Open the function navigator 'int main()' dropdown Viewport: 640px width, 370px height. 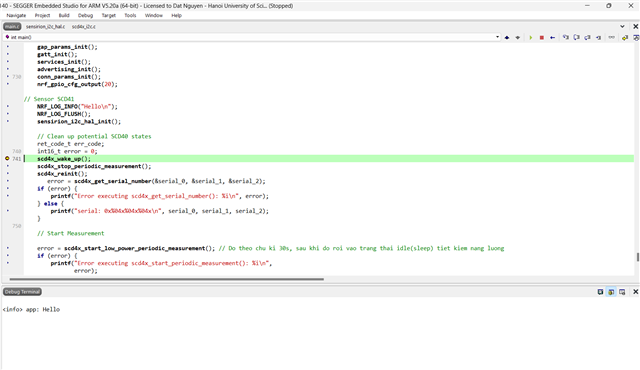pyautogui.click(x=497, y=37)
